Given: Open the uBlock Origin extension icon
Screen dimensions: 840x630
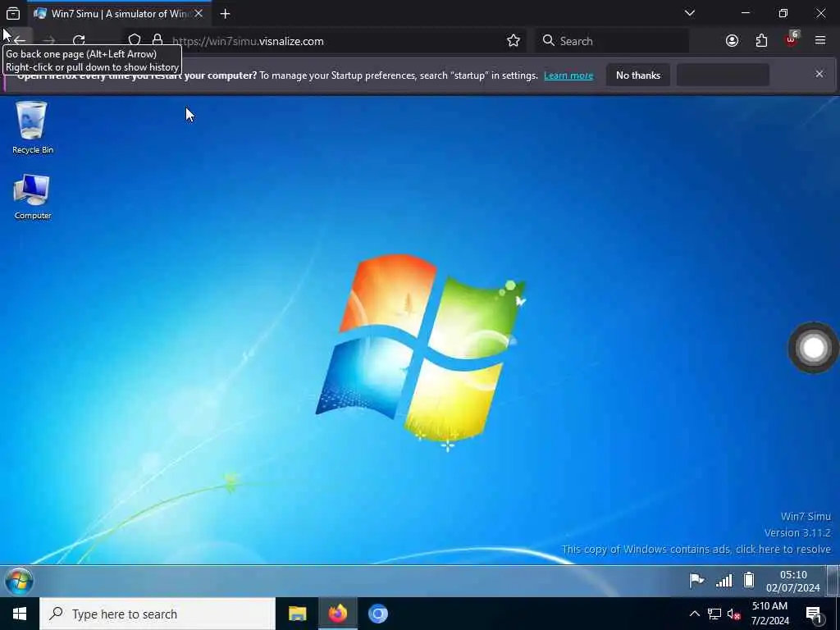Looking at the screenshot, I should pos(792,40).
